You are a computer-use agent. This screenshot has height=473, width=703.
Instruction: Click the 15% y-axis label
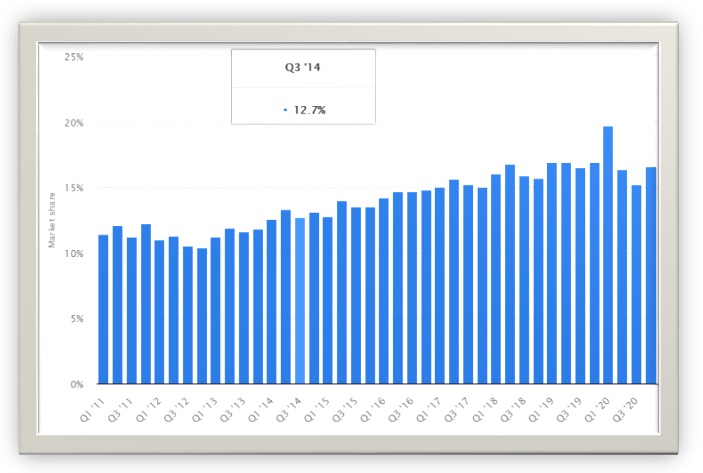[x=74, y=188]
